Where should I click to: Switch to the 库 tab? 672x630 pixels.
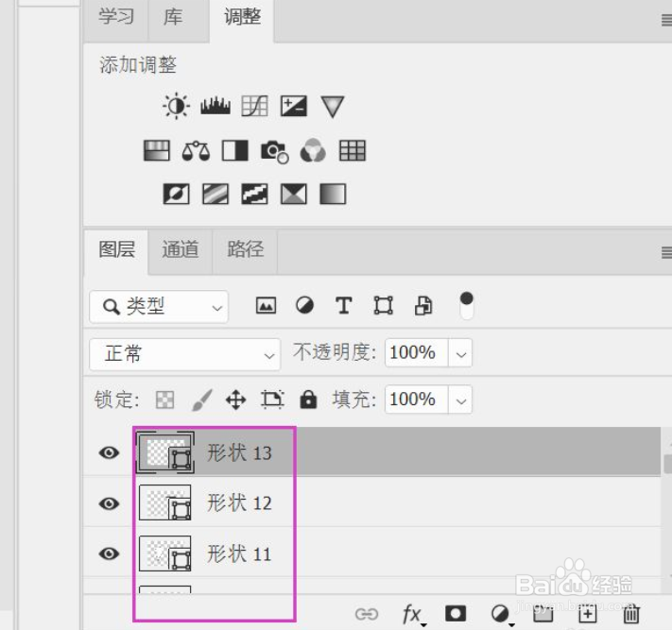[x=173, y=17]
